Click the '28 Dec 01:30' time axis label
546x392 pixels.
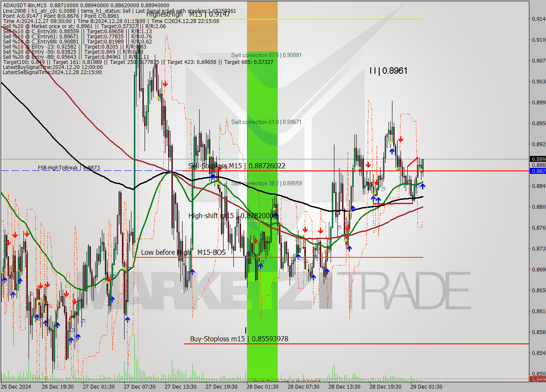point(262,387)
